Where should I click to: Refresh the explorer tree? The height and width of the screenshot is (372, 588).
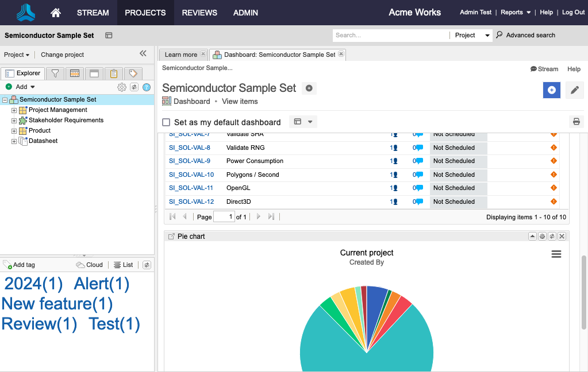click(134, 87)
